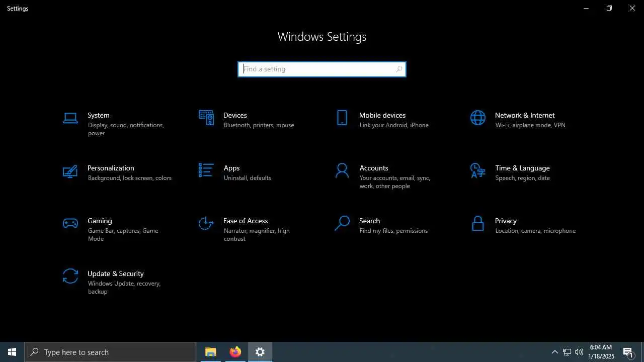Click the Devices keyboard icon
Viewport: 644px width, 362px height.
(206, 118)
